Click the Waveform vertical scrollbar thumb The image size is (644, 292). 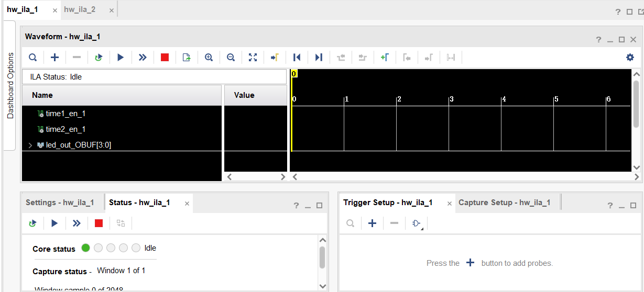tap(637, 104)
